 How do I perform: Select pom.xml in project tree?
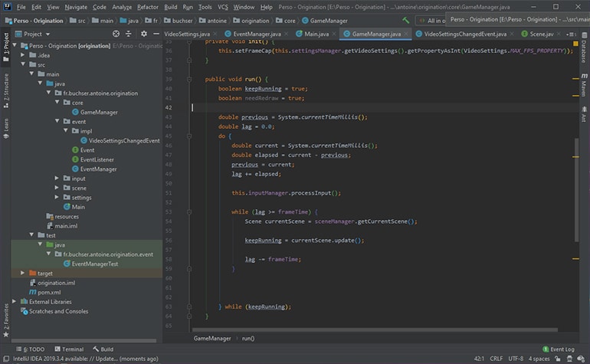click(49, 292)
